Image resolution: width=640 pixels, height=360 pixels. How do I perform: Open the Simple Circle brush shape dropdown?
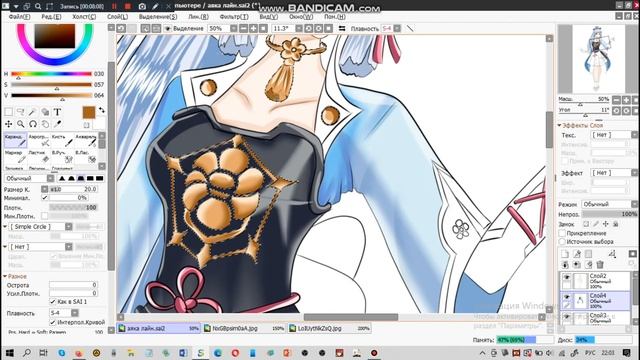pyautogui.click(x=40, y=227)
